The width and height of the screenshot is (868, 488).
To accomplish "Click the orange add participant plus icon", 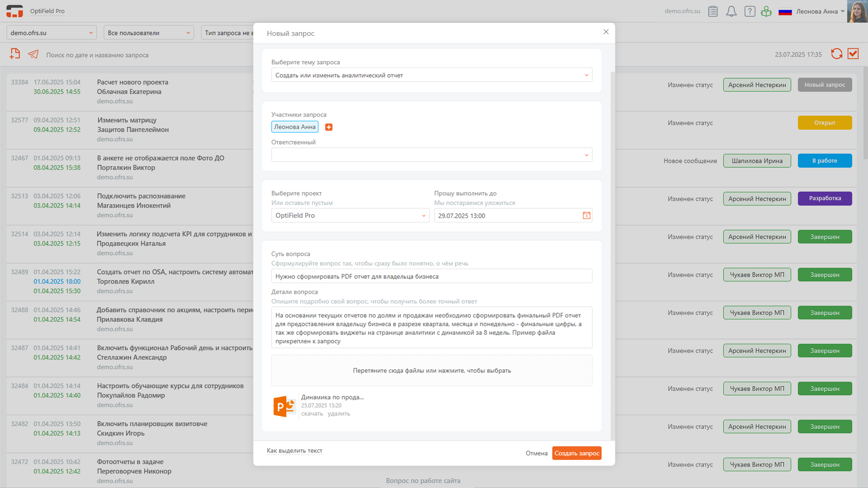I will coord(329,127).
